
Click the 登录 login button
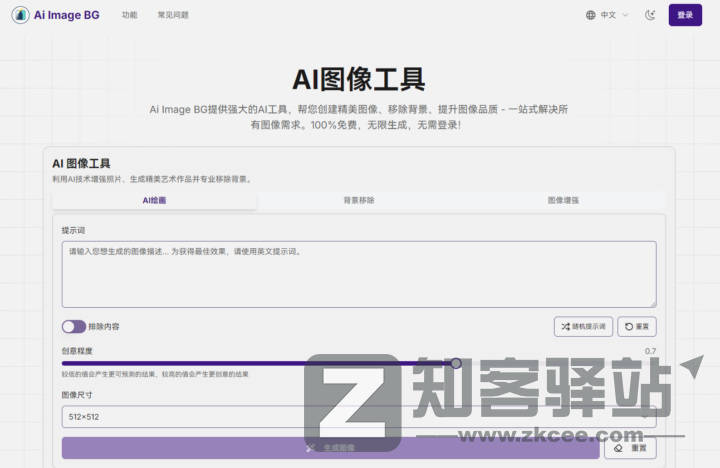click(685, 15)
